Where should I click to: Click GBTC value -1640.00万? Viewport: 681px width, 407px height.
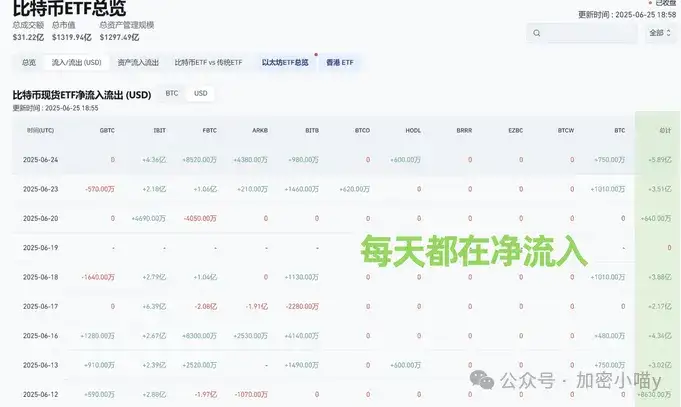point(98,277)
